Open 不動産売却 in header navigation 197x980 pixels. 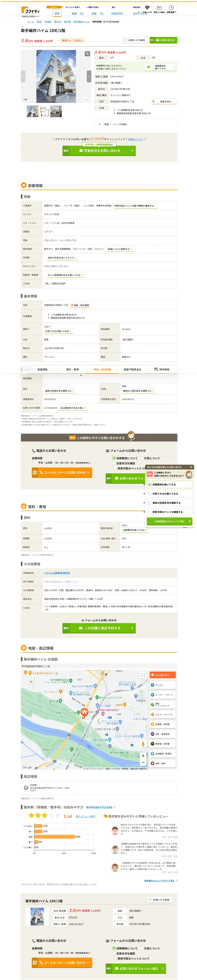(x=117, y=13)
